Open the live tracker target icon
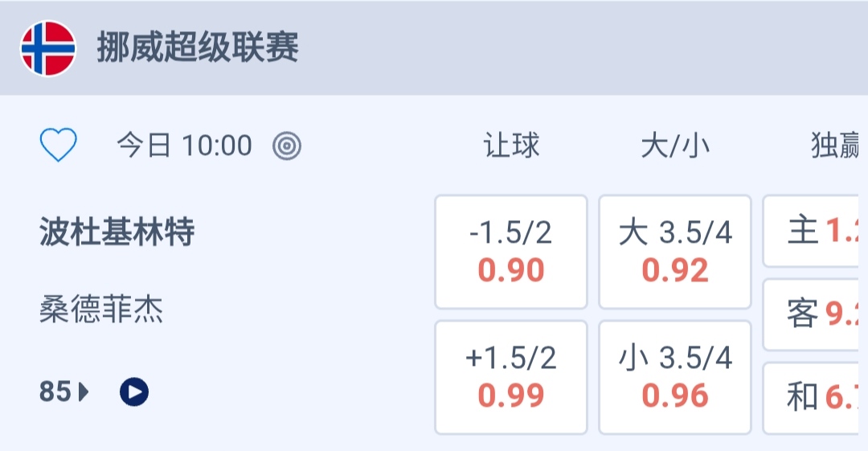Image resolution: width=868 pixels, height=451 pixels. pyautogui.click(x=287, y=146)
